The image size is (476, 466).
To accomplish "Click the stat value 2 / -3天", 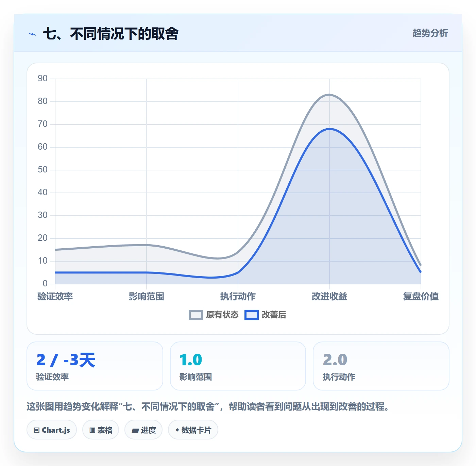I will point(66,360).
